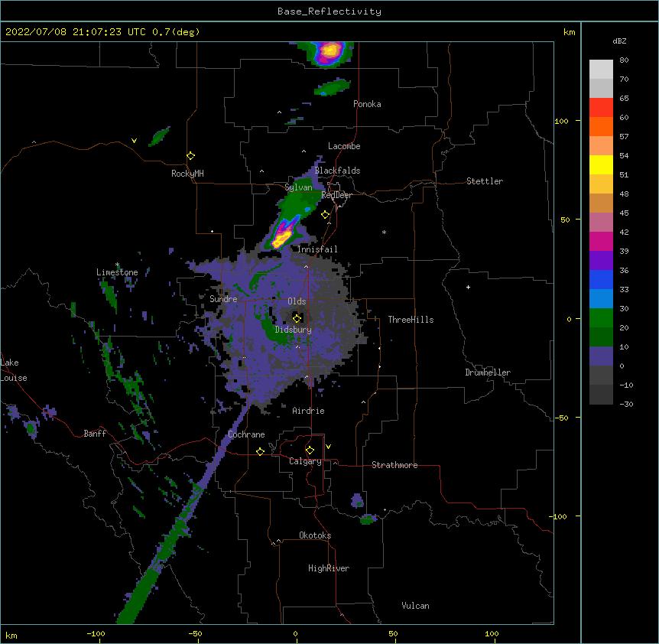The height and width of the screenshot is (644, 659).
Task: Click the -30 value on dBZ legend
Action: (x=626, y=404)
